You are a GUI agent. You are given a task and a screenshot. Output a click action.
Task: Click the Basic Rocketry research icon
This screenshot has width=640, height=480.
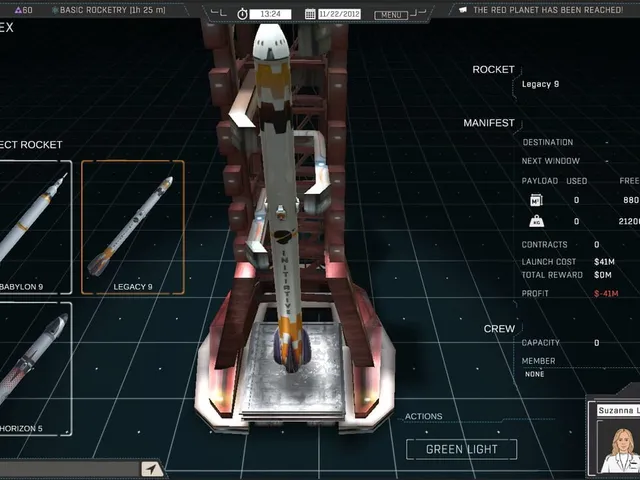(55, 10)
